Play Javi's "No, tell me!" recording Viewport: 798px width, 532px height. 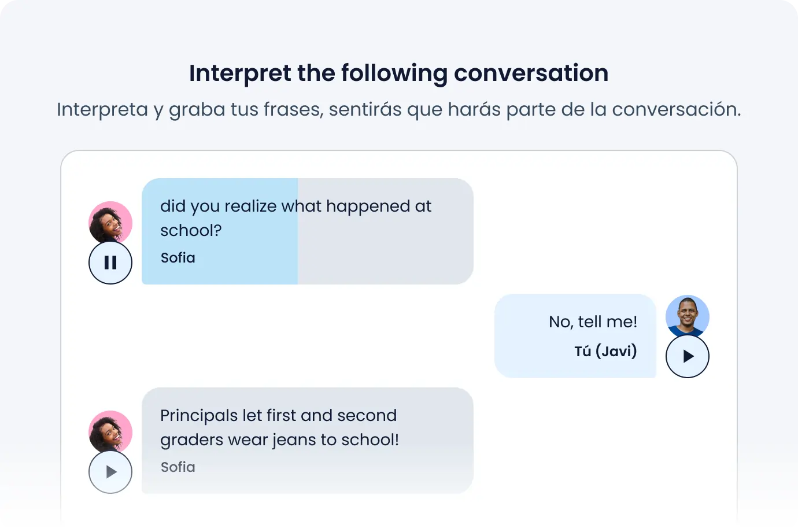point(688,356)
